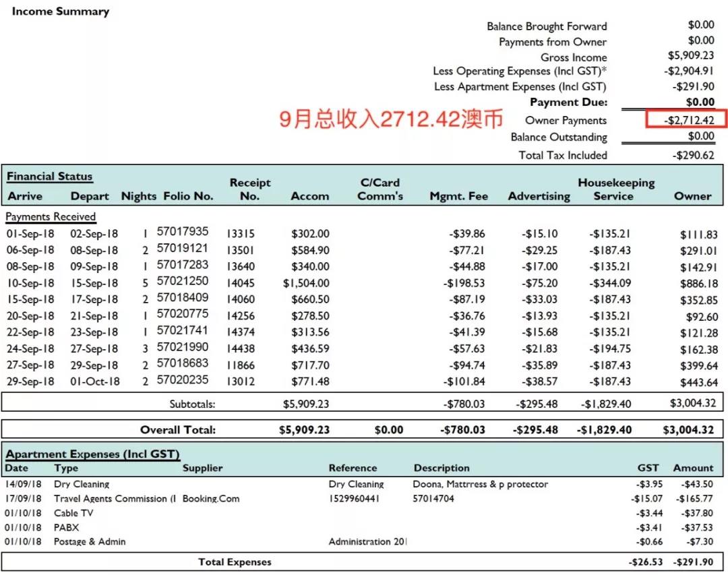Select the Apartment Expenses (Incl GST) title
728x575 pixels.
(93, 454)
